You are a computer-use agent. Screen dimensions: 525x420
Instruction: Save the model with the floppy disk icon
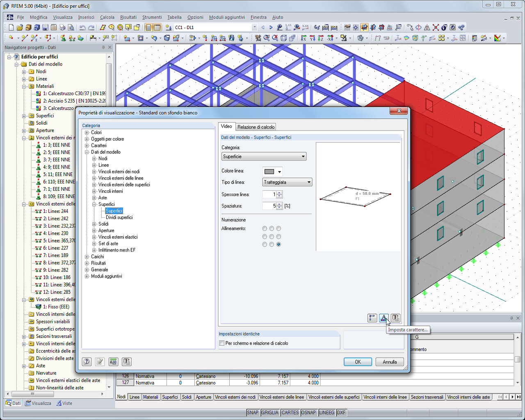(x=46, y=27)
